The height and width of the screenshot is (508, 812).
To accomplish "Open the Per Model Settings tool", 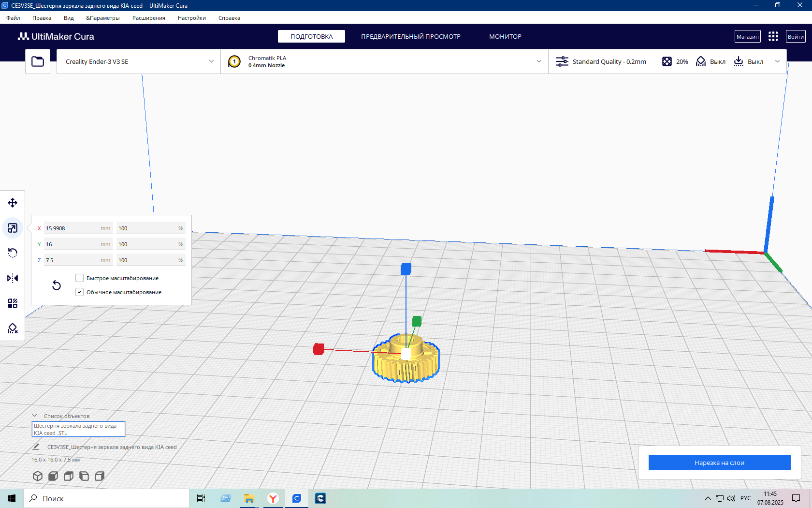I will point(13,303).
